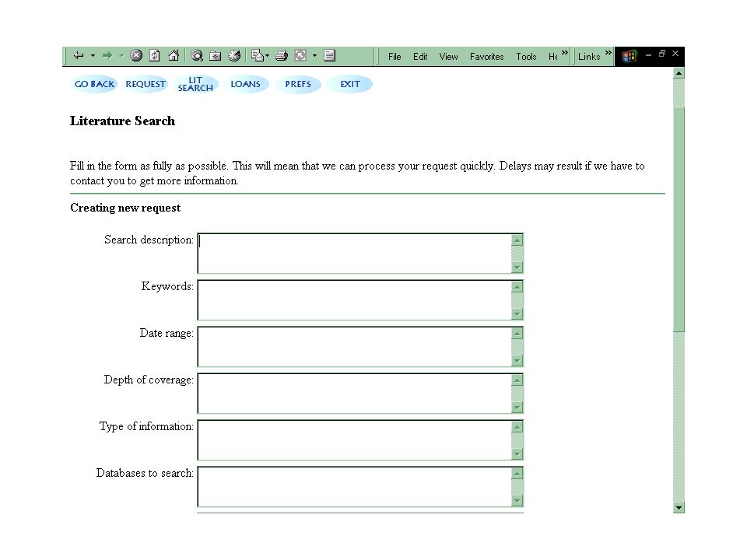
Task: Click the LOANS navigation button
Action: (245, 84)
